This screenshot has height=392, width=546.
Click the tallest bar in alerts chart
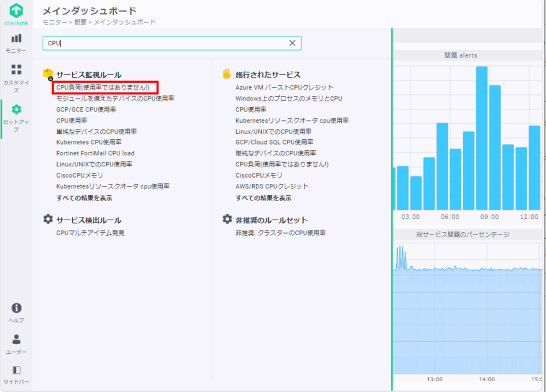coord(482,138)
